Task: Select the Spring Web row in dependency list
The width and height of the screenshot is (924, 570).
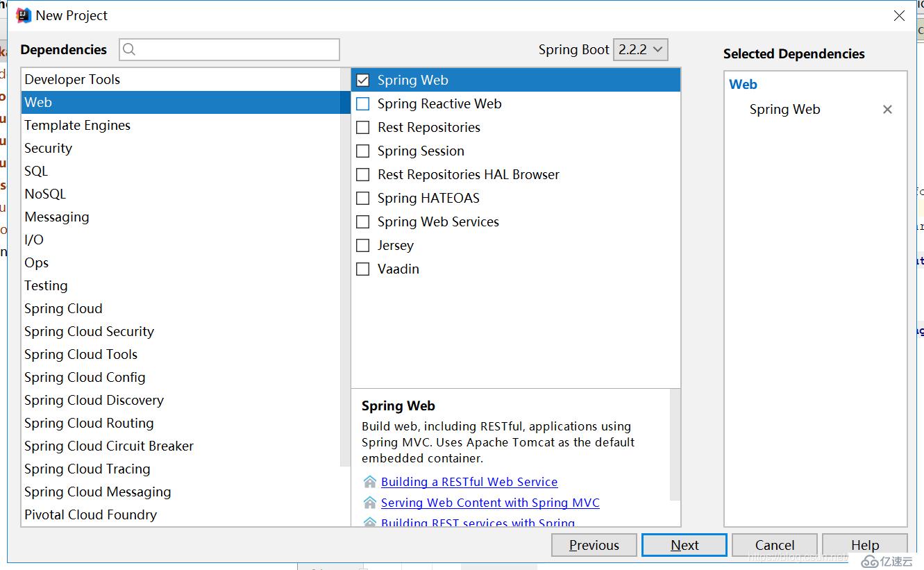Action: [516, 81]
